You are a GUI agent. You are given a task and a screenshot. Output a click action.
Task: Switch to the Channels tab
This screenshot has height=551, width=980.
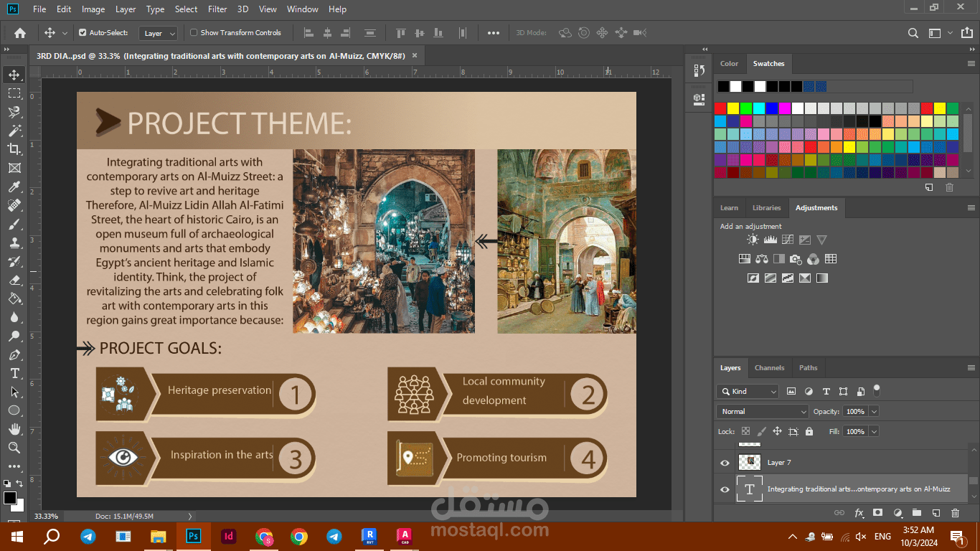pyautogui.click(x=769, y=368)
